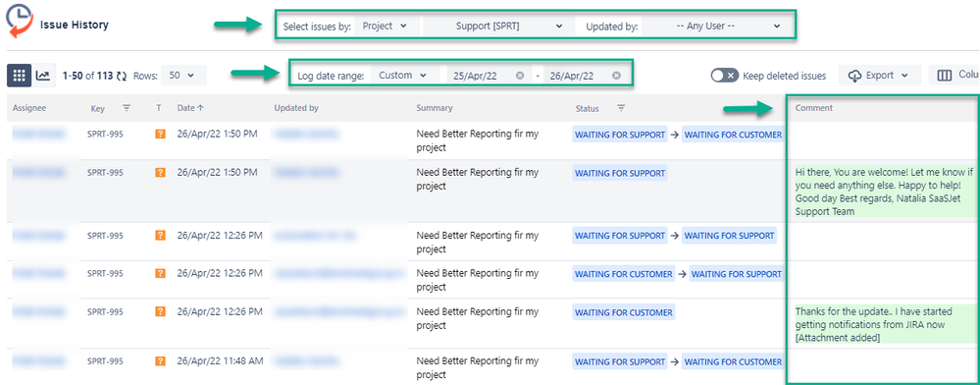Click the 26/Apr/22 end date field

tap(584, 76)
